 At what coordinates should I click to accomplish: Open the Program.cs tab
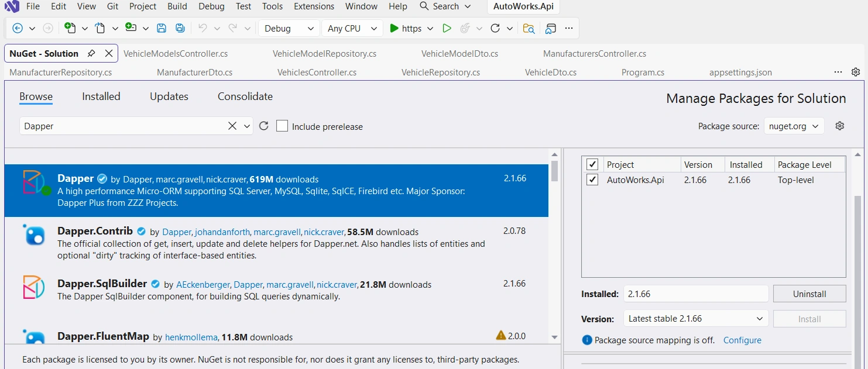(x=643, y=73)
